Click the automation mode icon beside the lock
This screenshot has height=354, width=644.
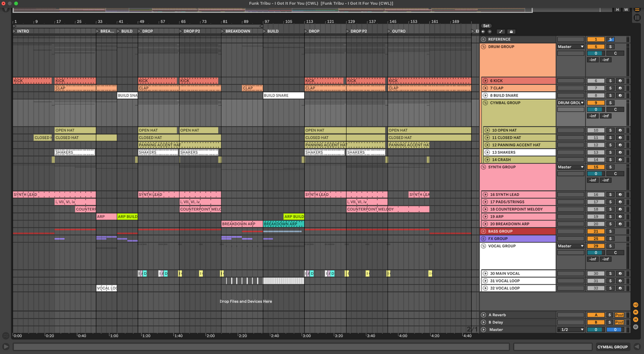500,32
